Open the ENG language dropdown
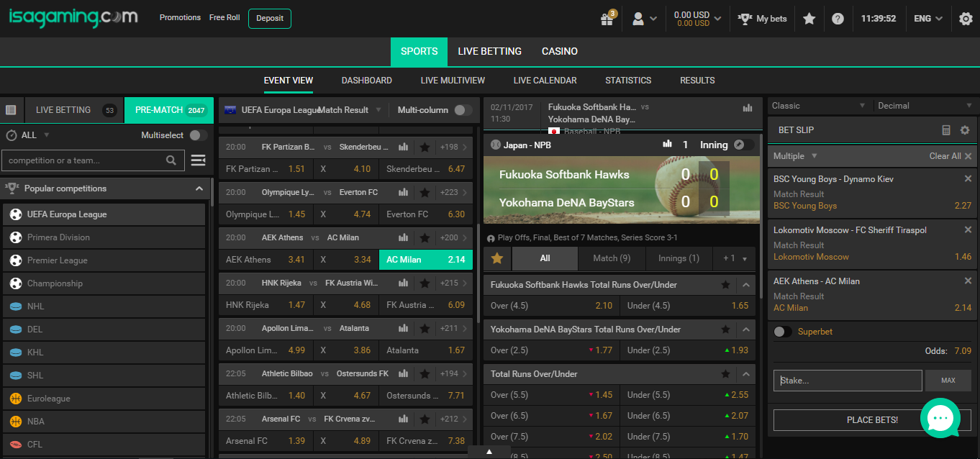Screen dimensions: 980x459 coord(928,19)
